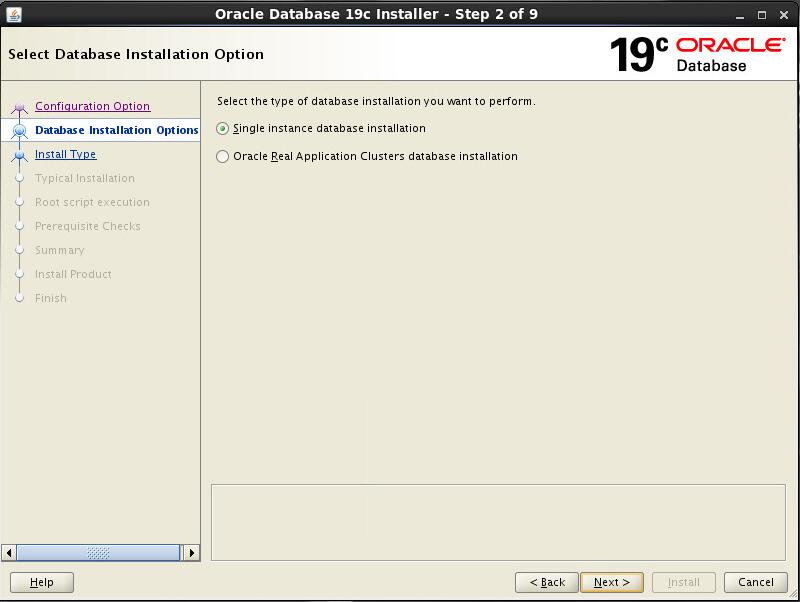800x602 pixels.
Task: Click the horizontal scrollbar thumb in sidebar
Action: coord(98,552)
